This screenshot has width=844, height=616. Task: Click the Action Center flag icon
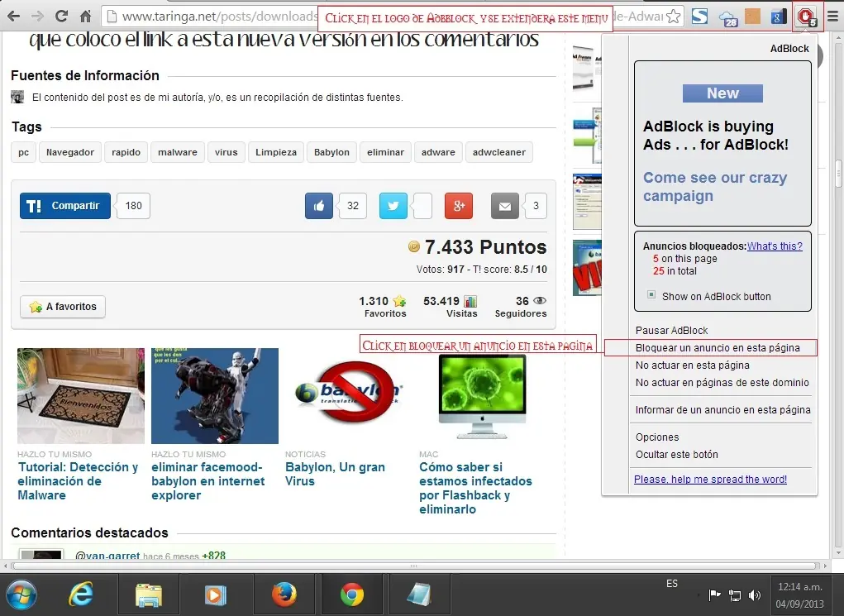click(x=715, y=595)
